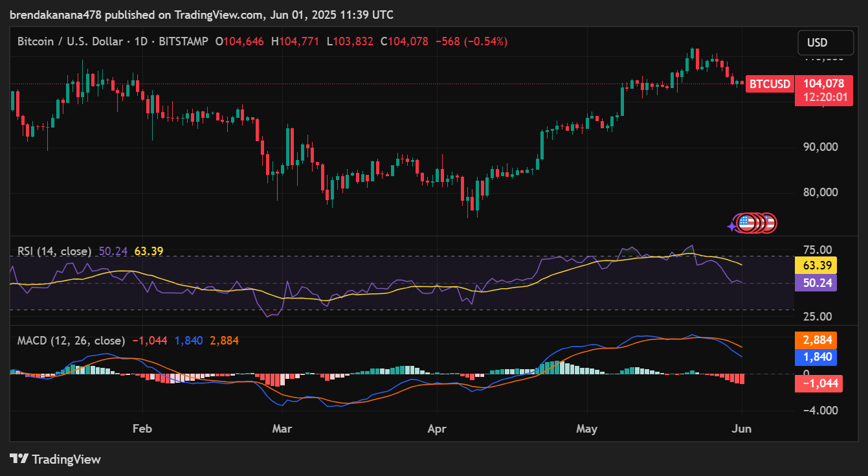The height and width of the screenshot is (476, 868).
Task: Click the TradingView logo icon
Action: pyautogui.click(x=19, y=459)
